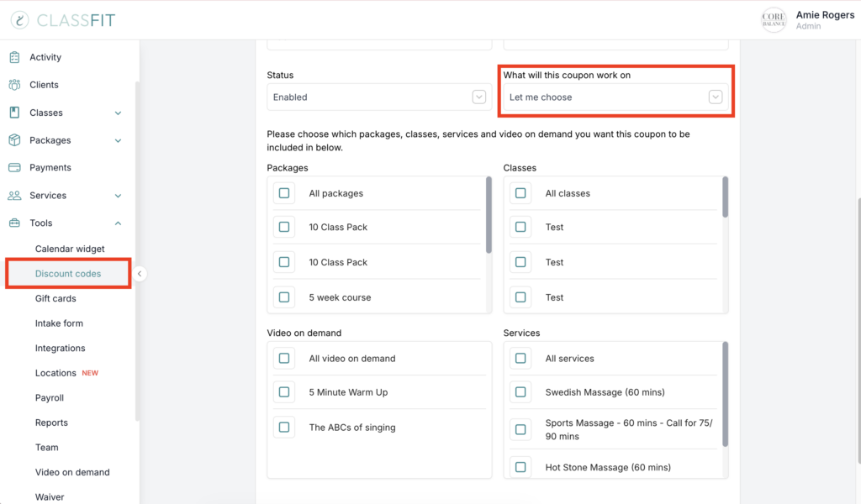This screenshot has width=861, height=504.
Task: Click the Clients people icon
Action: pos(15,85)
